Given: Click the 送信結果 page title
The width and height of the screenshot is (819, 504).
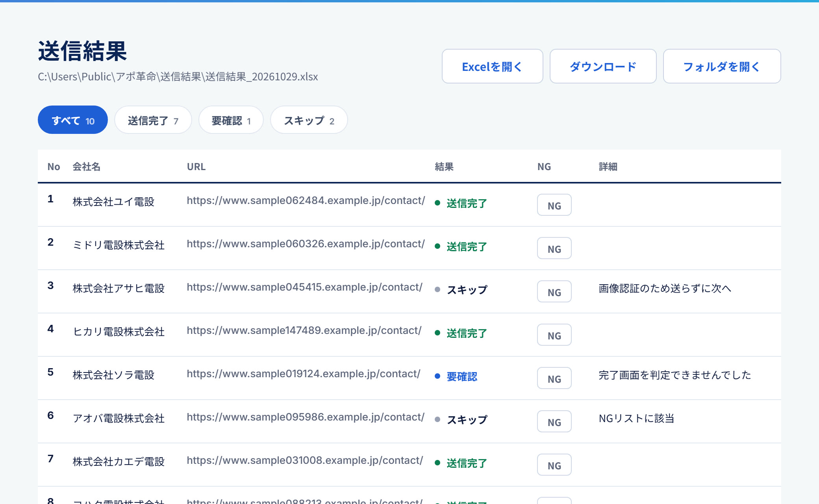Looking at the screenshot, I should click(82, 51).
